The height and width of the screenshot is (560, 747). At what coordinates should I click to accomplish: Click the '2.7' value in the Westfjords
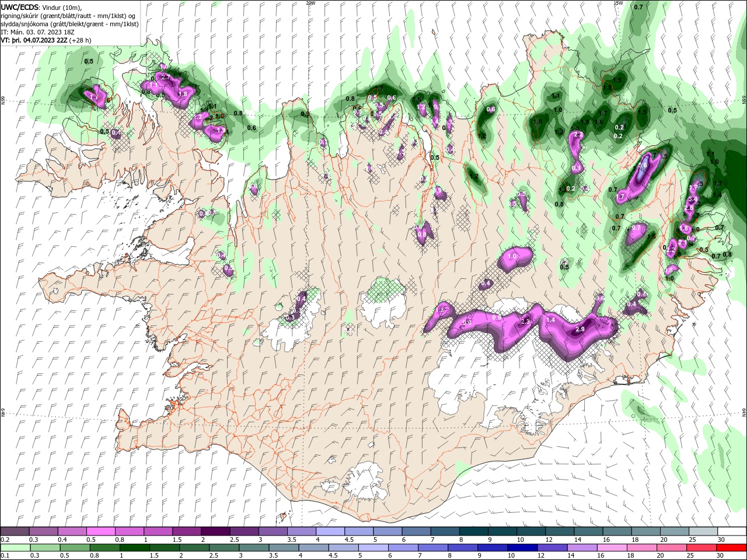pyautogui.click(x=165, y=77)
